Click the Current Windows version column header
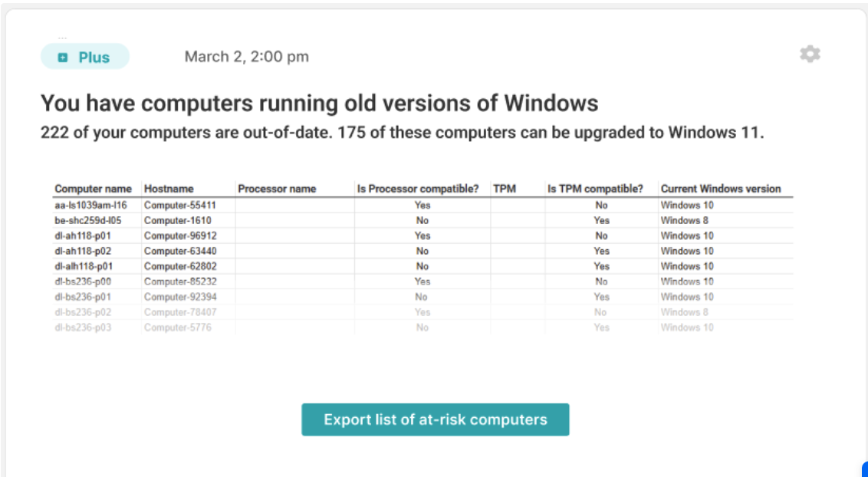 tap(721, 189)
